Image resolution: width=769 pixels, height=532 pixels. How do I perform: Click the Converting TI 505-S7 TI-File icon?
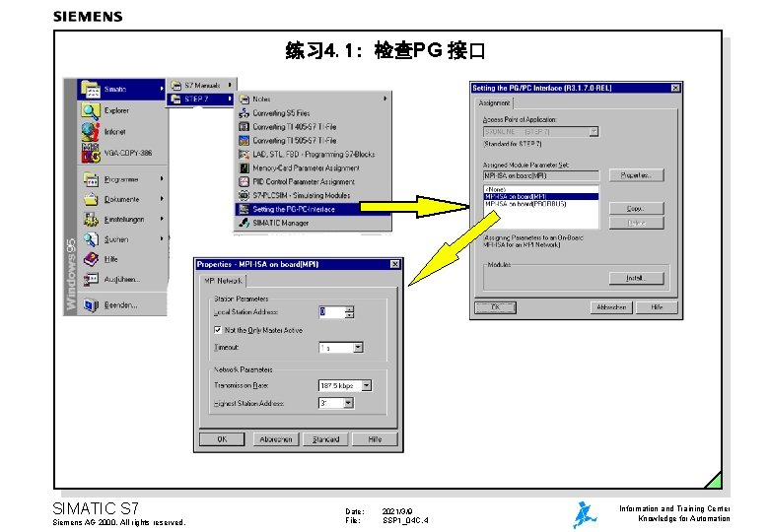pos(244,141)
